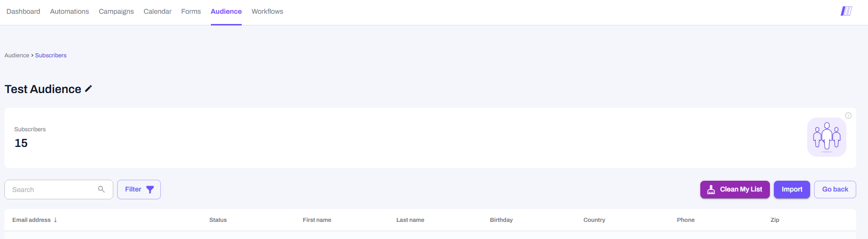
Task: Click the search magnifier icon
Action: 102,189
